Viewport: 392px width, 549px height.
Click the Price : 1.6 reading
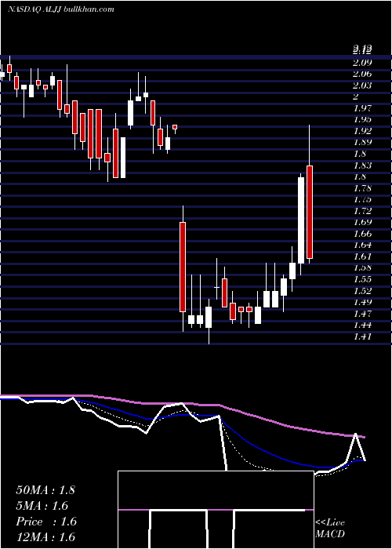[x=46, y=522]
